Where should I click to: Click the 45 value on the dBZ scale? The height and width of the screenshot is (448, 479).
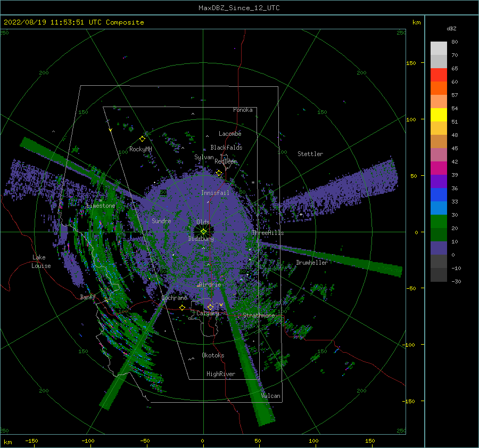click(x=455, y=148)
